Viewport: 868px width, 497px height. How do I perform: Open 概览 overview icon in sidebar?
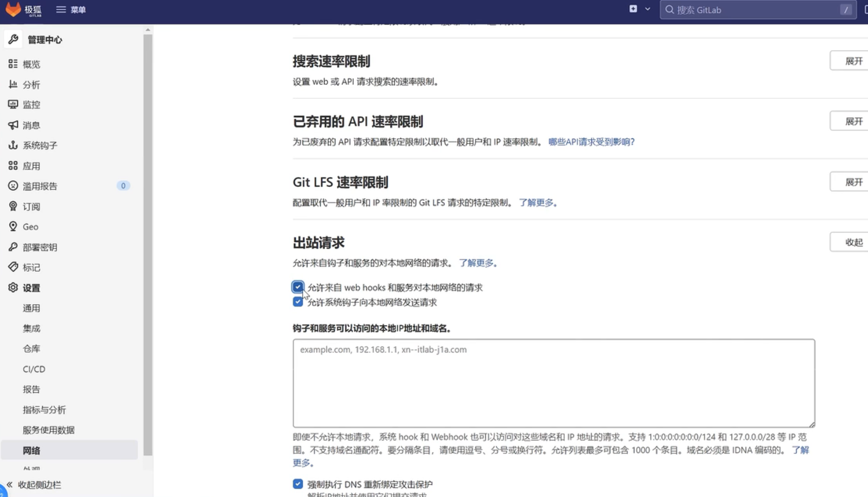[13, 64]
